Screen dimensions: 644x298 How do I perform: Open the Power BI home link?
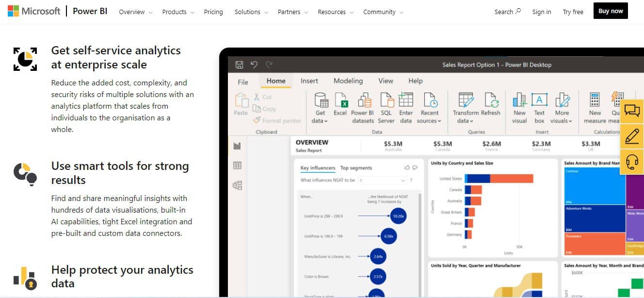click(x=90, y=12)
